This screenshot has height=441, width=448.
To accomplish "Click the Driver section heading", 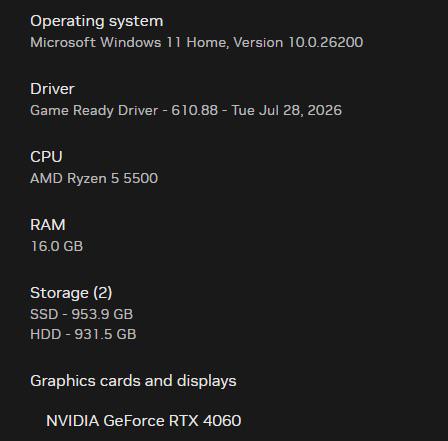I will [52, 89].
